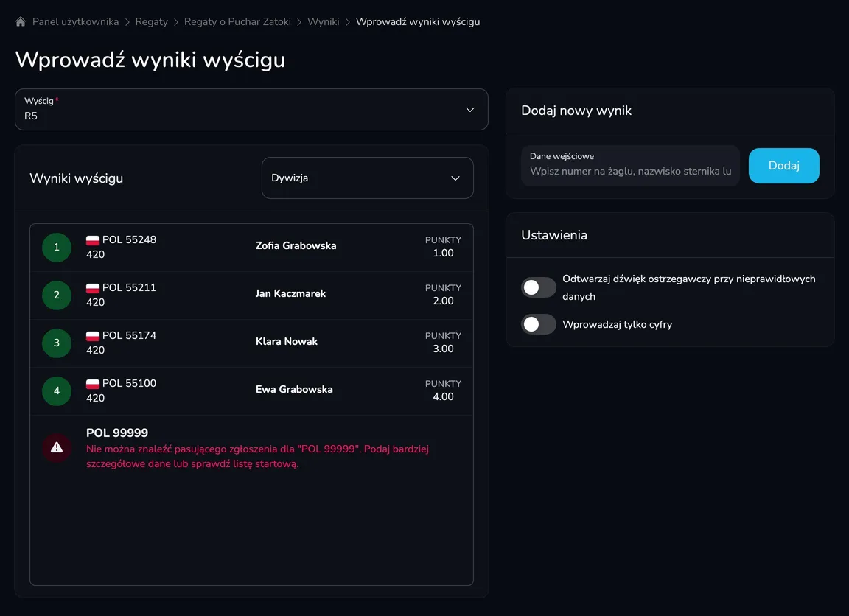Click Polish flag next to POL 55174
Screen dimensions: 849x616
(93, 335)
